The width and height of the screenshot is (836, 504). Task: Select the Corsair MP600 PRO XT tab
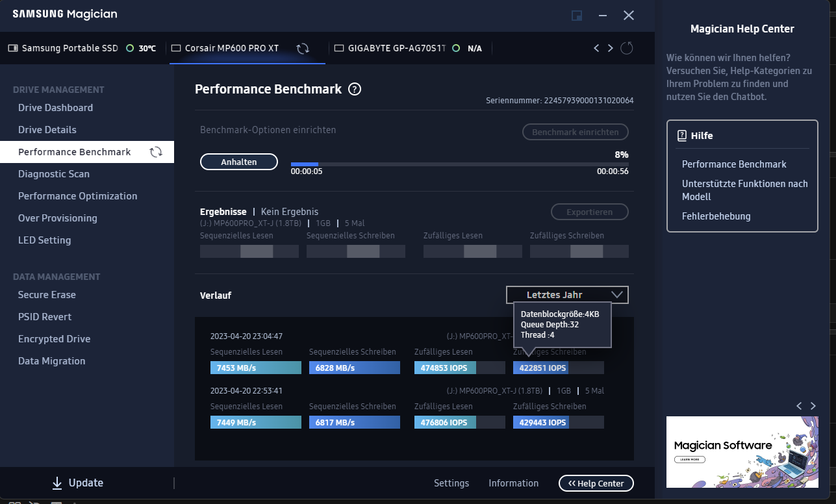pos(247,48)
